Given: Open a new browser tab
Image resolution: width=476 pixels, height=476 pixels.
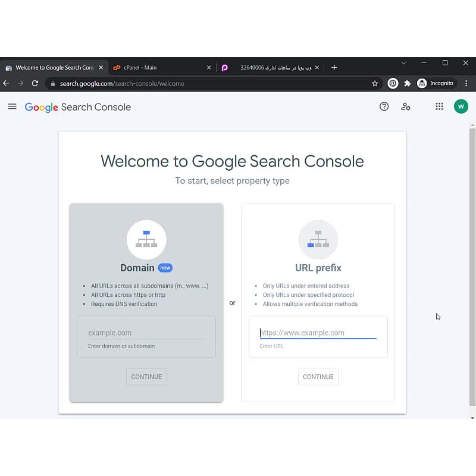Looking at the screenshot, I should point(334,67).
